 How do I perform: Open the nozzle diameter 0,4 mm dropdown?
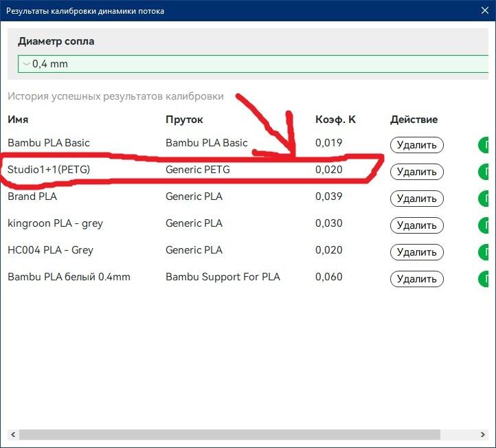tap(253, 64)
